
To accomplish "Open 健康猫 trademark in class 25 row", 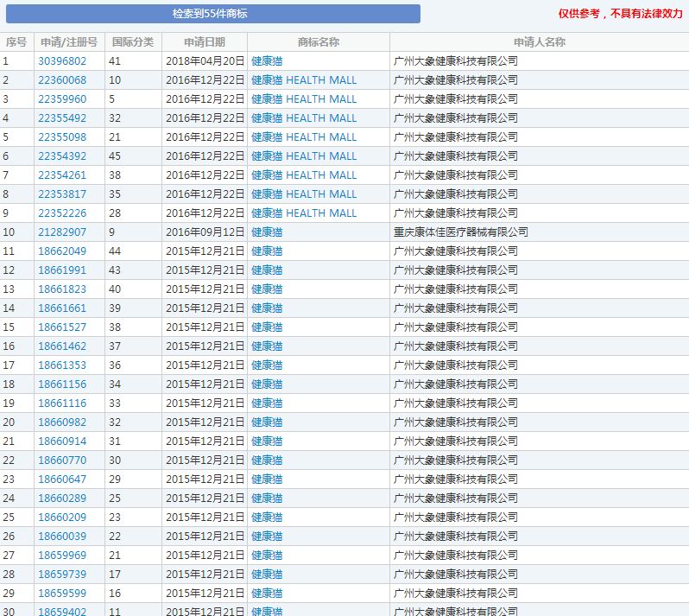I will click(267, 499).
